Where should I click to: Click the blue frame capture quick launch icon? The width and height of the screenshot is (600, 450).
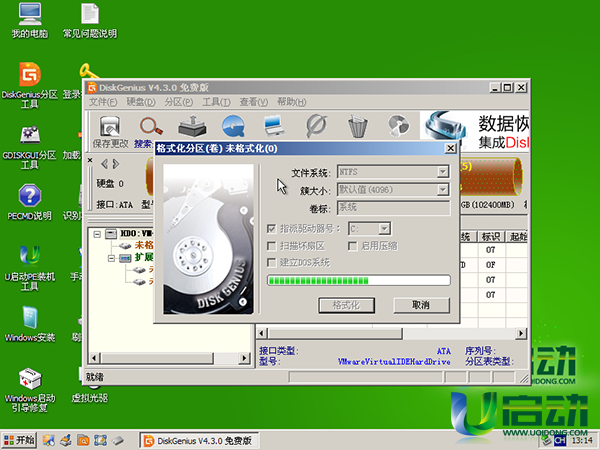(x=100, y=441)
